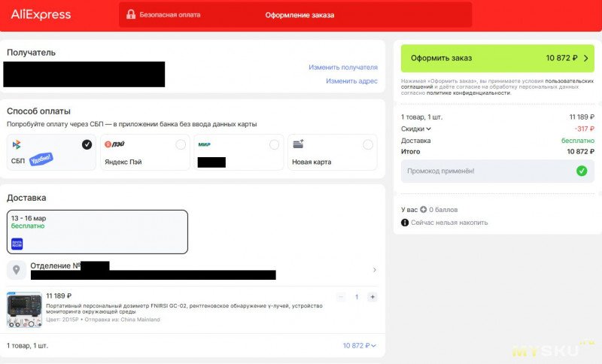Screen dimensions: 602x364
Task: Select the SBP payment method
Action: tap(50, 152)
